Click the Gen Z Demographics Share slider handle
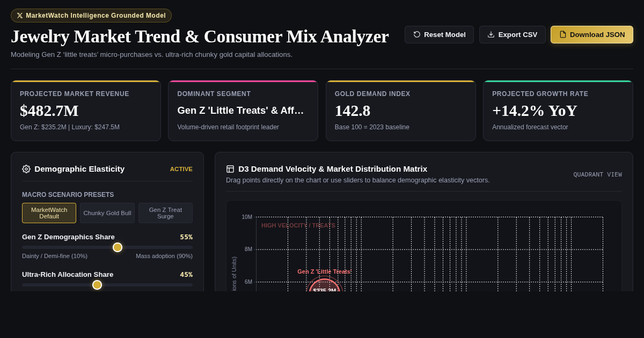 click(118, 247)
